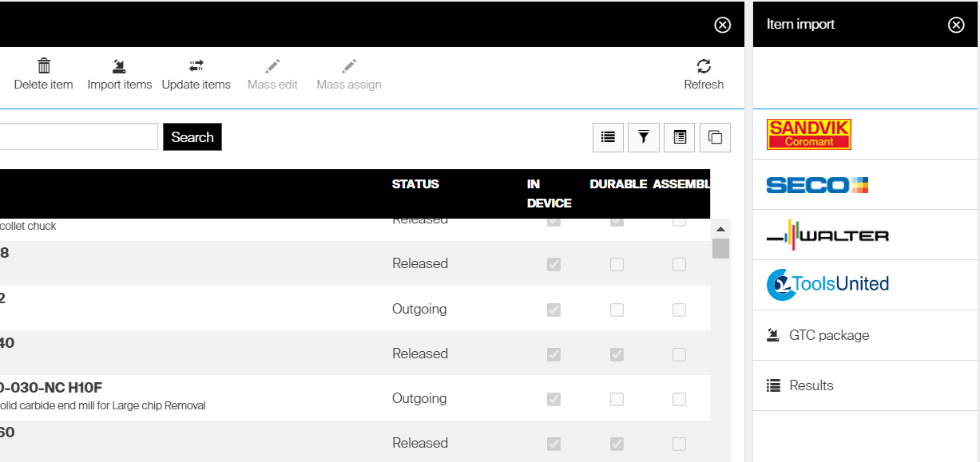Viewport: 980px width, 462px height.
Task: Switch to list view icon
Action: tap(608, 137)
